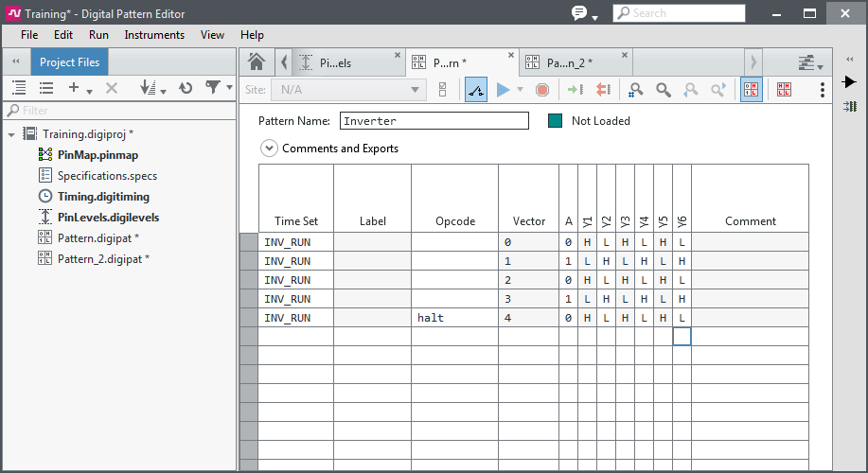Click the red Stop burst icon
The height and width of the screenshot is (473, 868).
click(542, 90)
